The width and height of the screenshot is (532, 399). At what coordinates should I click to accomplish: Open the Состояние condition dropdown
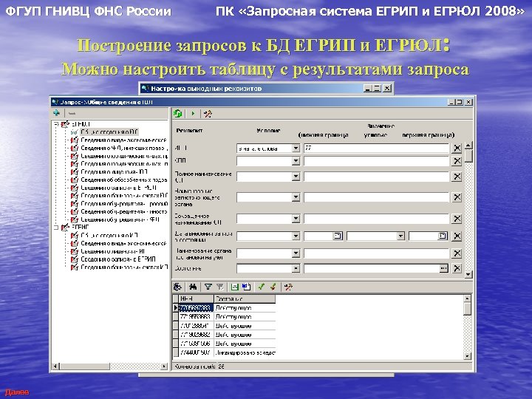pos(296,268)
